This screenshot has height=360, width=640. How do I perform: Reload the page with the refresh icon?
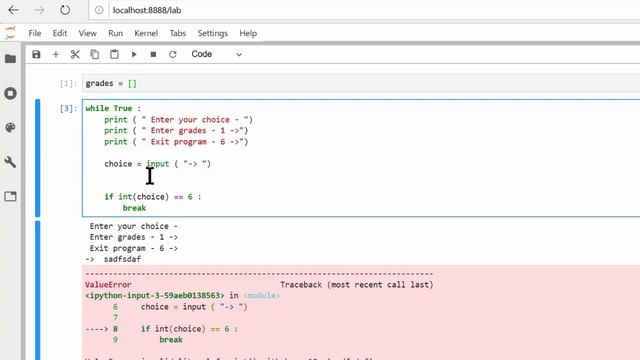coord(65,10)
